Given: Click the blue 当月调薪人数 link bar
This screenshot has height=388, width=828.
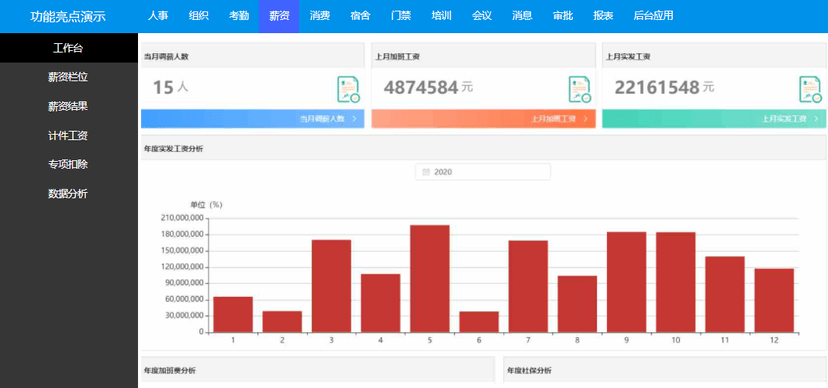Looking at the screenshot, I should pyautogui.click(x=252, y=119).
